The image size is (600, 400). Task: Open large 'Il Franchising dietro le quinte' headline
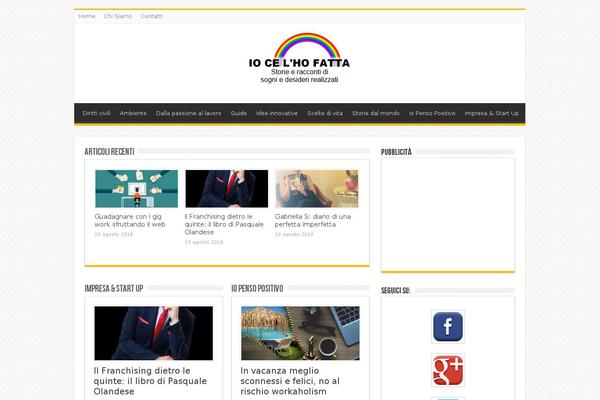(x=150, y=381)
